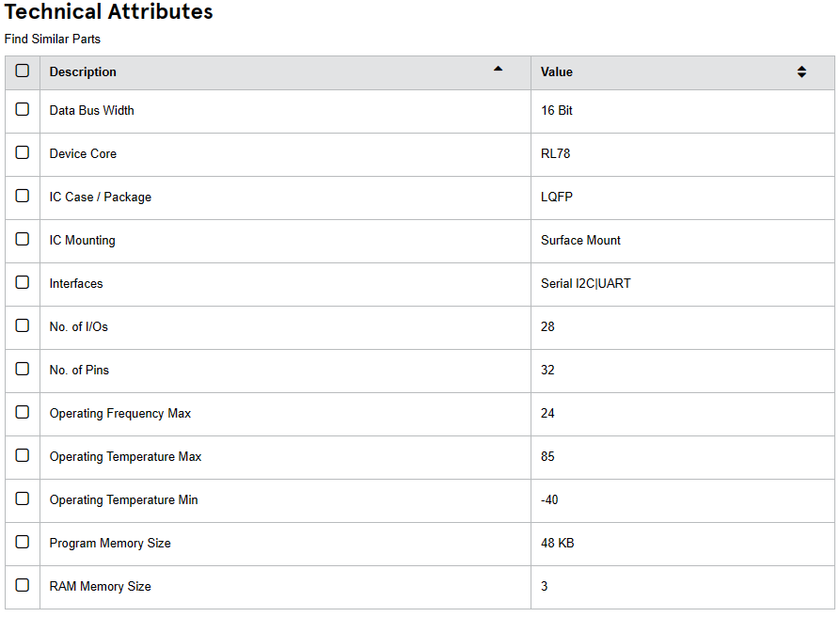840x617 pixels.
Task: Click the LQFP value cell
Action: [557, 198]
